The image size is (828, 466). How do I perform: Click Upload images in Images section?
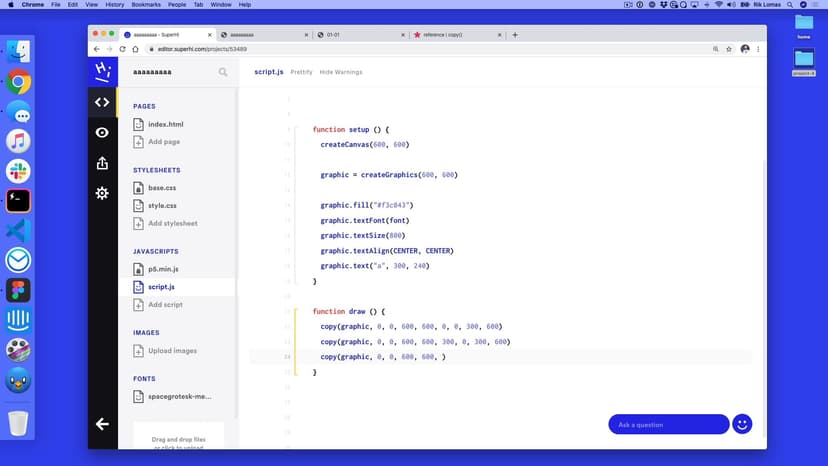click(172, 351)
